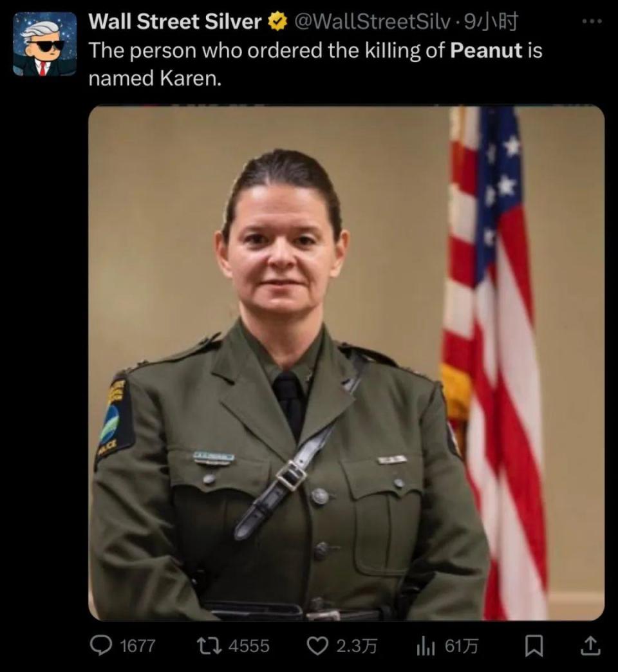Click the bold Peanut keyword
The height and width of the screenshot is (672, 618).
pos(487,50)
